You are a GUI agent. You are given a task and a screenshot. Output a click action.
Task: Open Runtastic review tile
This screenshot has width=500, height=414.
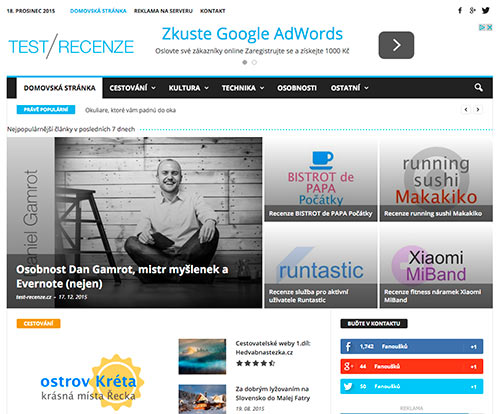[x=321, y=266]
